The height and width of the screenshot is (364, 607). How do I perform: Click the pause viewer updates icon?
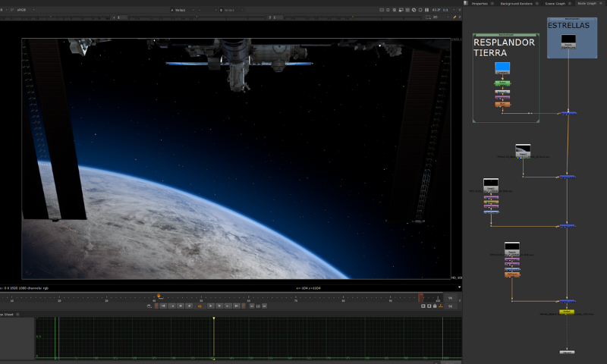[426, 10]
